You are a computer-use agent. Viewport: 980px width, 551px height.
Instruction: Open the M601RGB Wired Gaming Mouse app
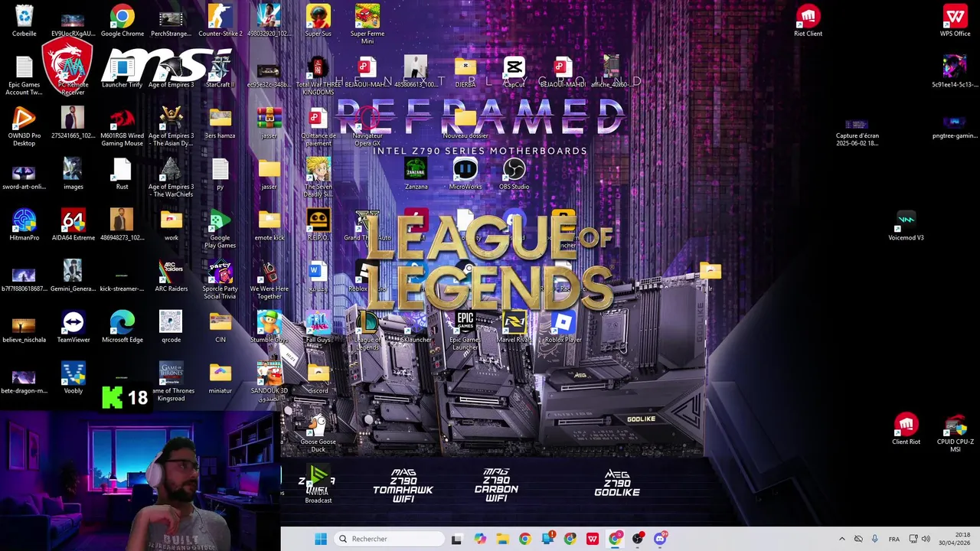click(x=122, y=126)
